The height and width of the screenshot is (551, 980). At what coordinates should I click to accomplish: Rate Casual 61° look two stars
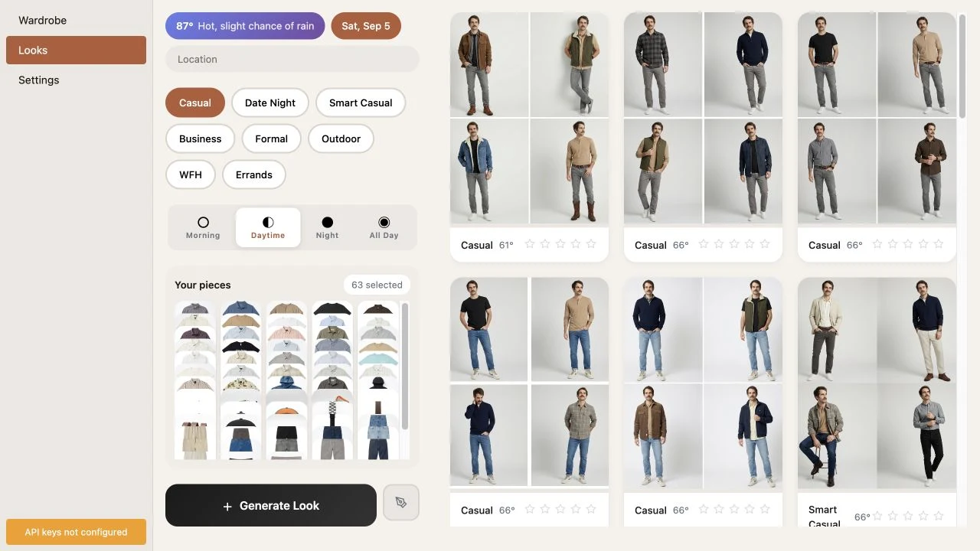545,244
